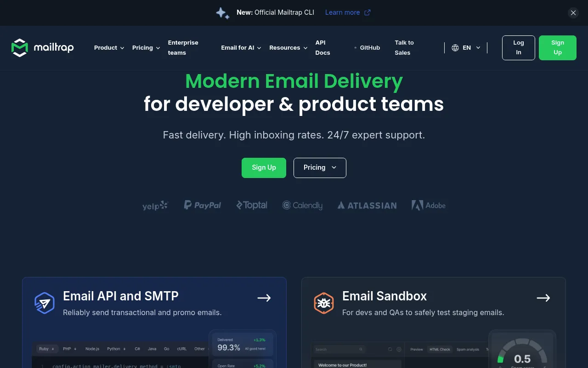Click the Atlassian logo
This screenshot has width=588, height=368.
pos(367,206)
